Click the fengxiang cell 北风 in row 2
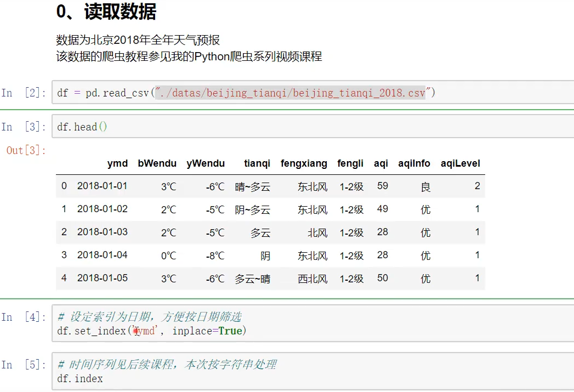This screenshot has width=574, height=392. pos(317,233)
